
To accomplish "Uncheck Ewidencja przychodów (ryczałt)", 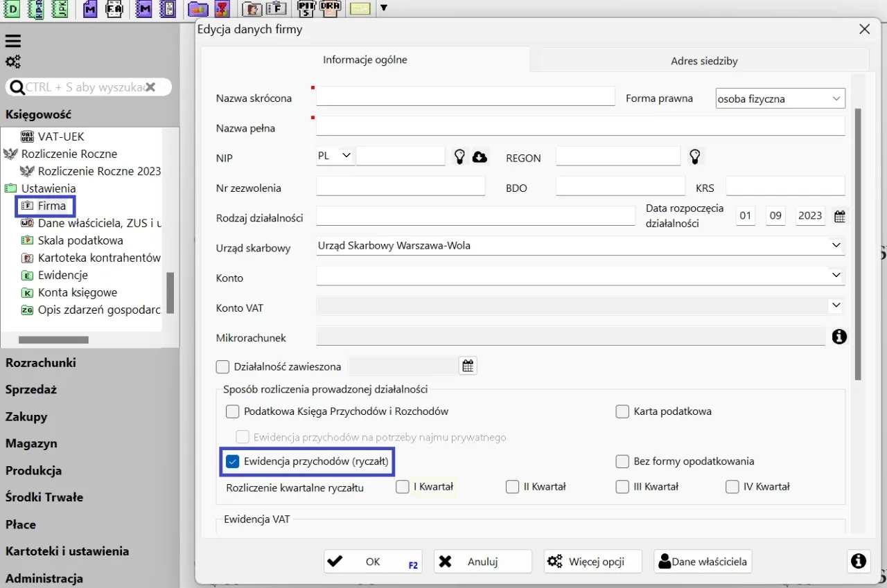I will pyautogui.click(x=233, y=462).
